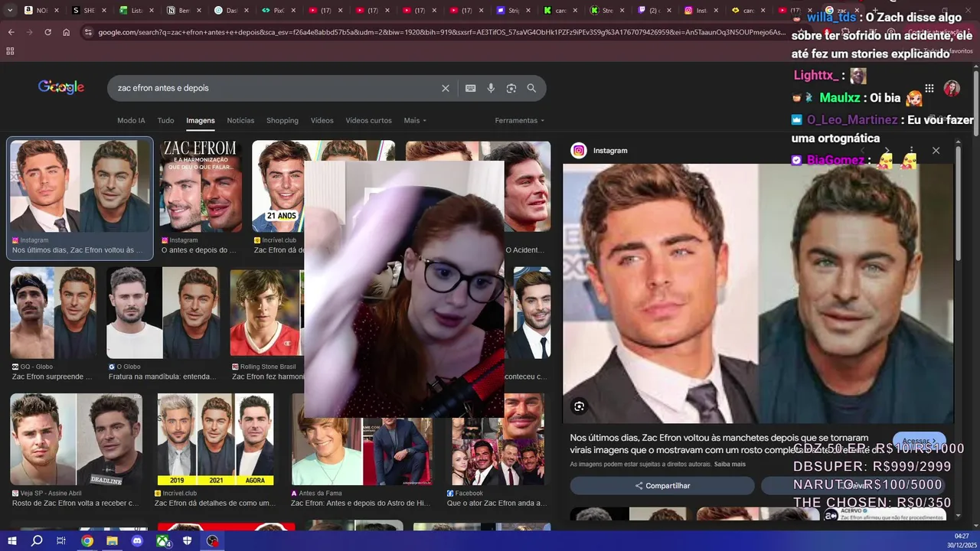Open GQ - Globo image result
The image size is (980, 551).
(x=53, y=312)
